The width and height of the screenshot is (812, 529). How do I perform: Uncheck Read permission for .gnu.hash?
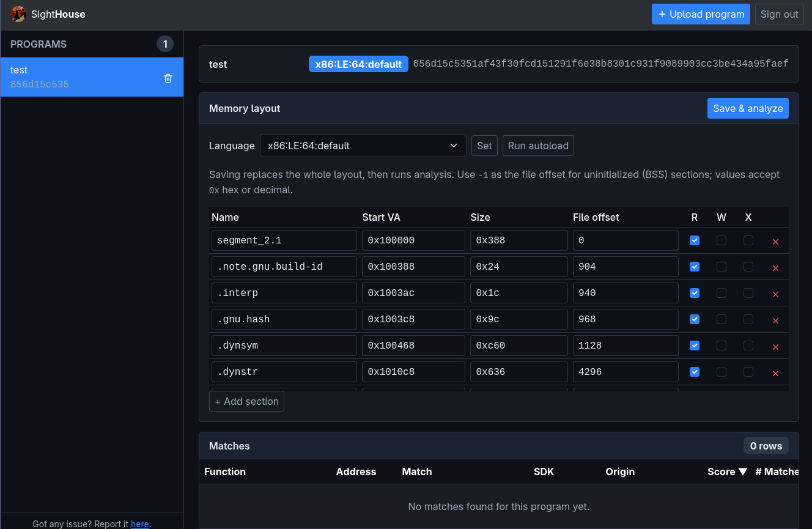coord(695,319)
